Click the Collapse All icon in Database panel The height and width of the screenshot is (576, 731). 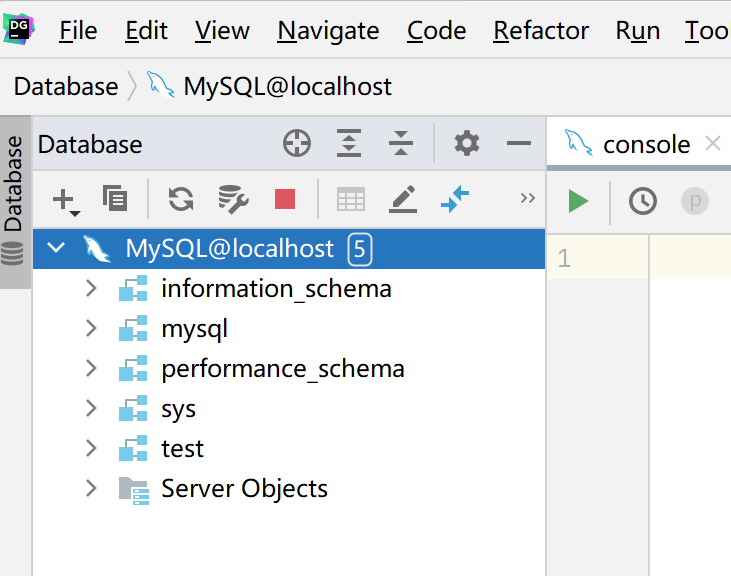401,144
